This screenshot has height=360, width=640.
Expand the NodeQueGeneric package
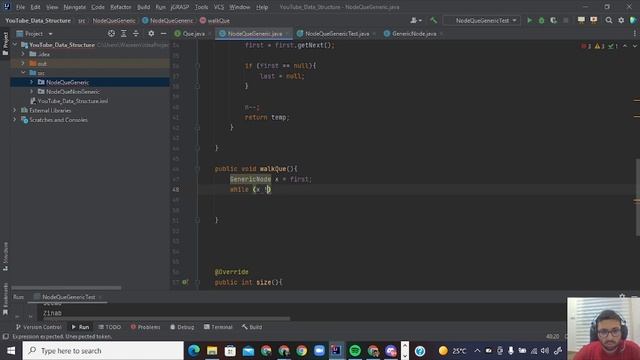32,82
